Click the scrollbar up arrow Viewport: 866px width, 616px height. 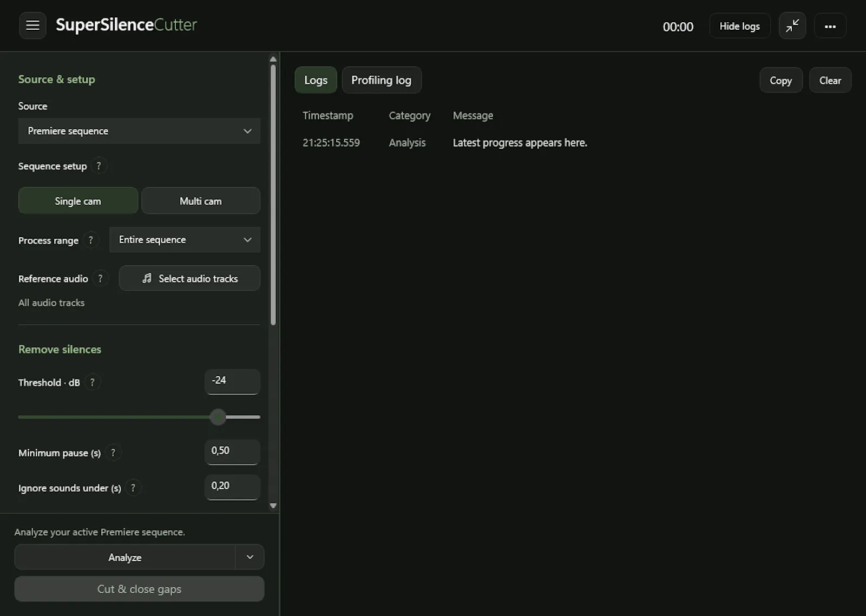pyautogui.click(x=273, y=59)
